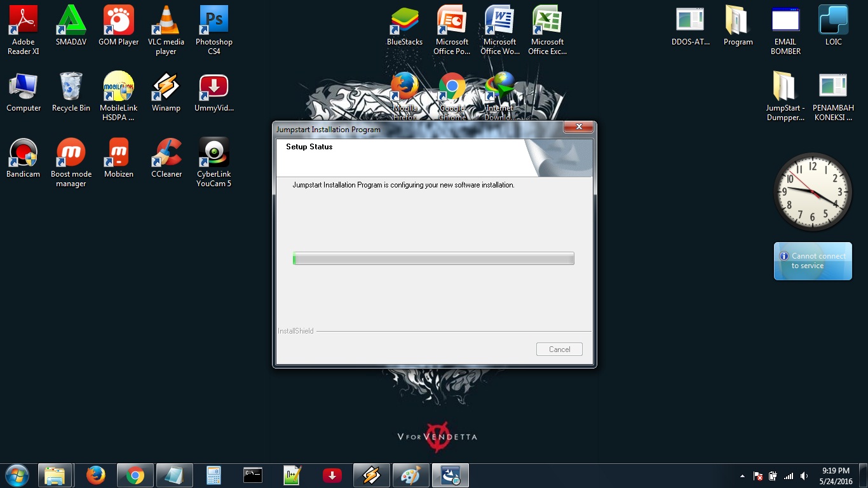Viewport: 868px width, 488px height.
Task: Click the Show desktop strip
Action: [x=864, y=476]
